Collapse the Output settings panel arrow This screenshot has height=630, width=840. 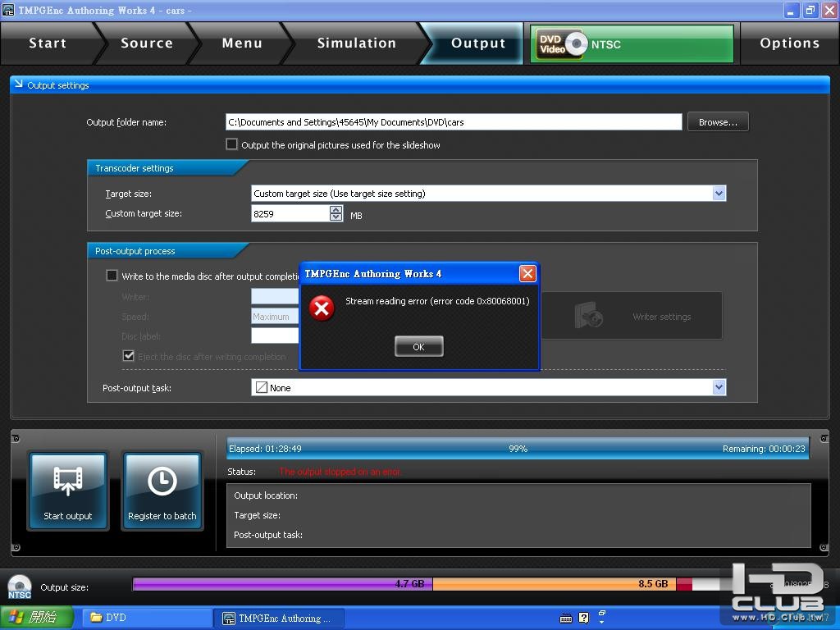click(19, 84)
